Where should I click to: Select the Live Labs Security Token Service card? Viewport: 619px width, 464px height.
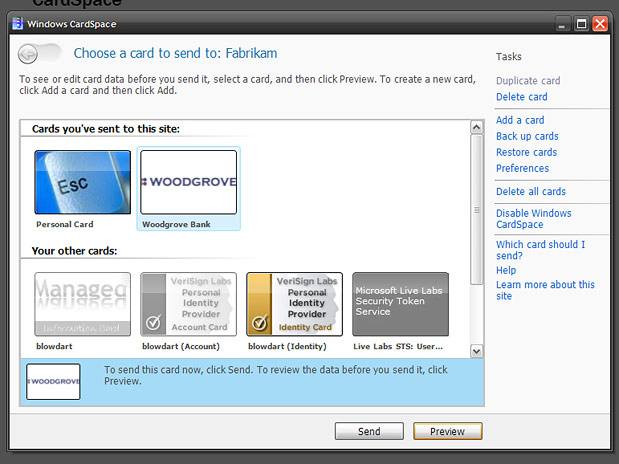400,304
